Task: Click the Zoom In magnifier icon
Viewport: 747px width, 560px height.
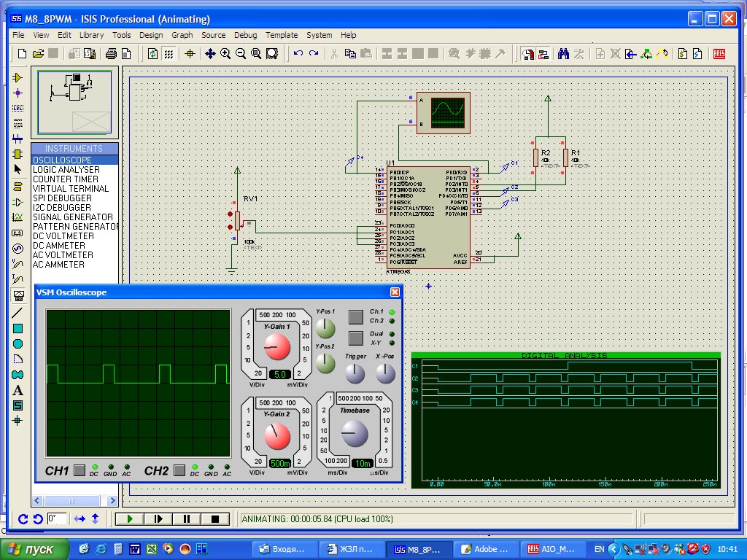Action: point(225,53)
